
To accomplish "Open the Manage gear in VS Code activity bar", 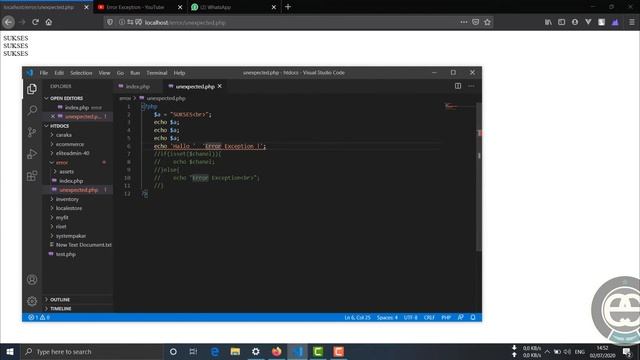I will [x=32, y=301].
